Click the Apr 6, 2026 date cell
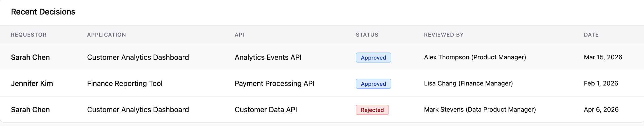 pyautogui.click(x=601, y=109)
